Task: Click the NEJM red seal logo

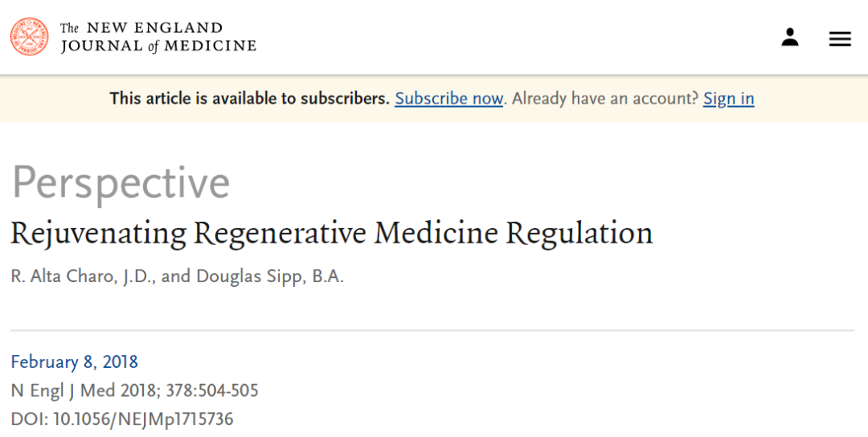Action: click(30, 37)
